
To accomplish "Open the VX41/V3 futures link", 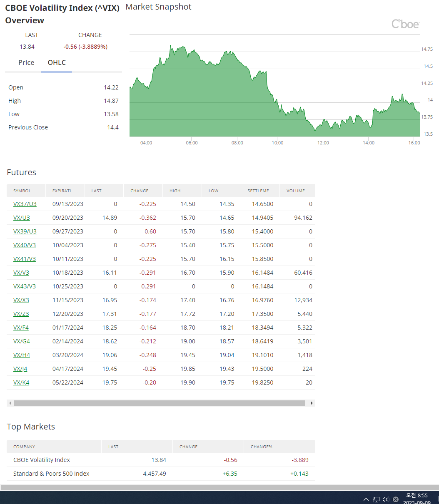I will pos(25,259).
